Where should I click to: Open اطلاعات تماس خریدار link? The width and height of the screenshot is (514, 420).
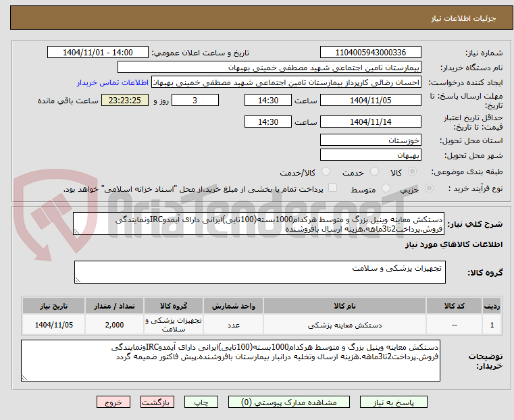pyautogui.click(x=113, y=82)
